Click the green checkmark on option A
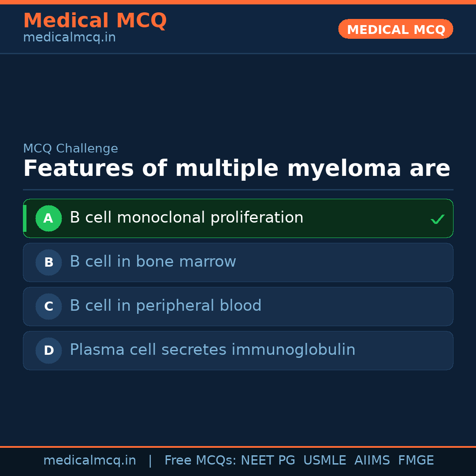The image size is (476, 476). pyautogui.click(x=437, y=219)
